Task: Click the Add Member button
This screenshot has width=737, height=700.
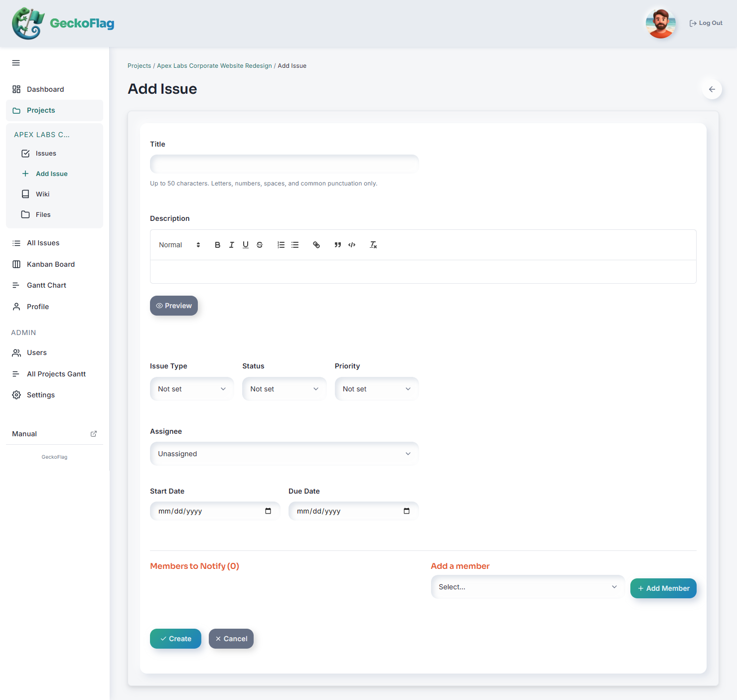Action: coord(663,588)
